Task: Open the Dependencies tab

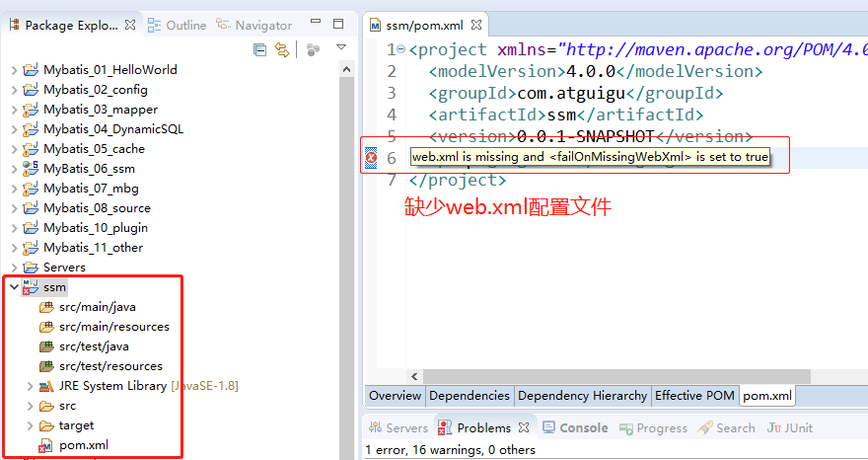Action: click(470, 396)
